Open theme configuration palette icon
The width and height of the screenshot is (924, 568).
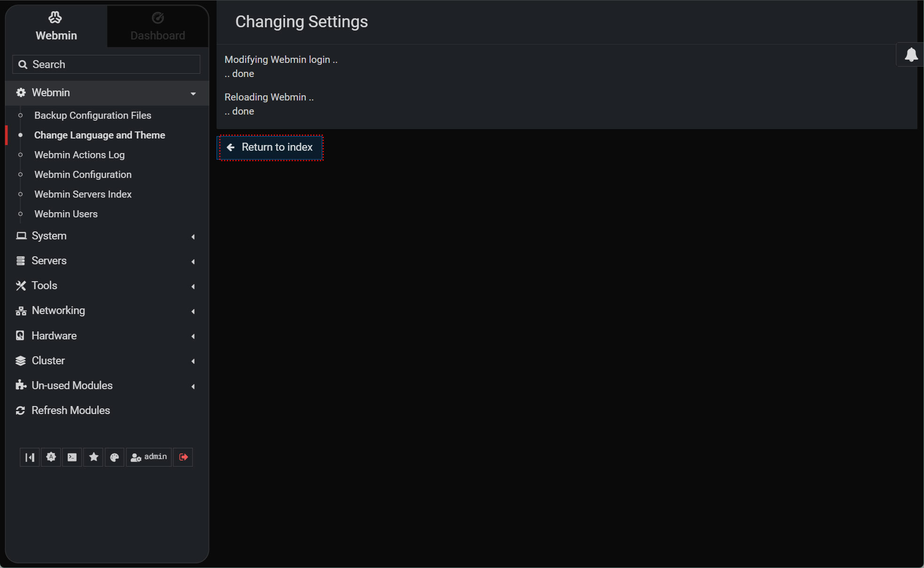tap(115, 457)
